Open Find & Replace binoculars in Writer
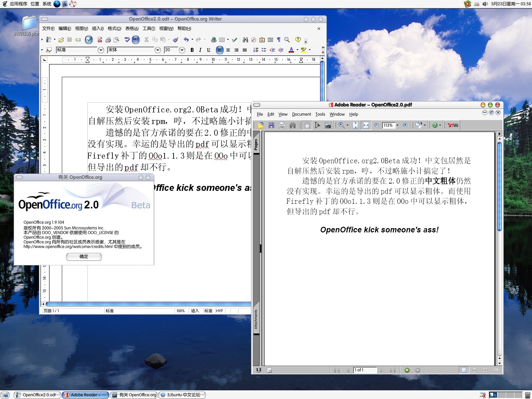This screenshot has width=532, height=399. 245,40
